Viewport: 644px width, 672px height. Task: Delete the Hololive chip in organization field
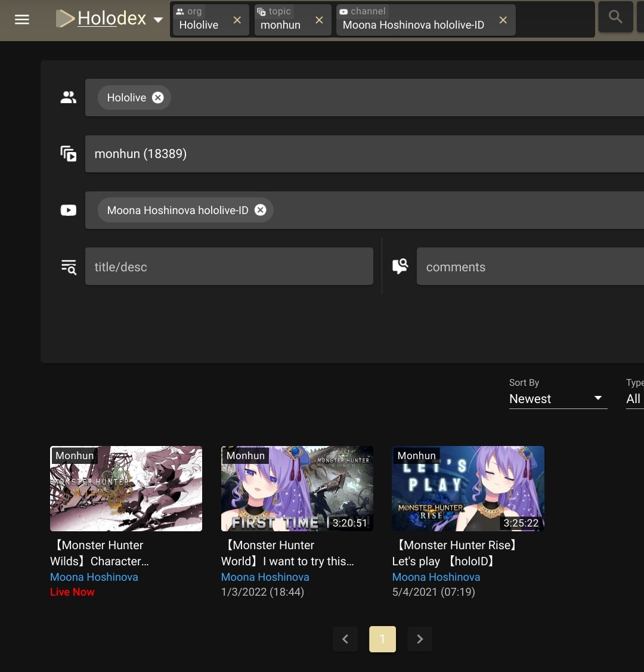pyautogui.click(x=157, y=98)
